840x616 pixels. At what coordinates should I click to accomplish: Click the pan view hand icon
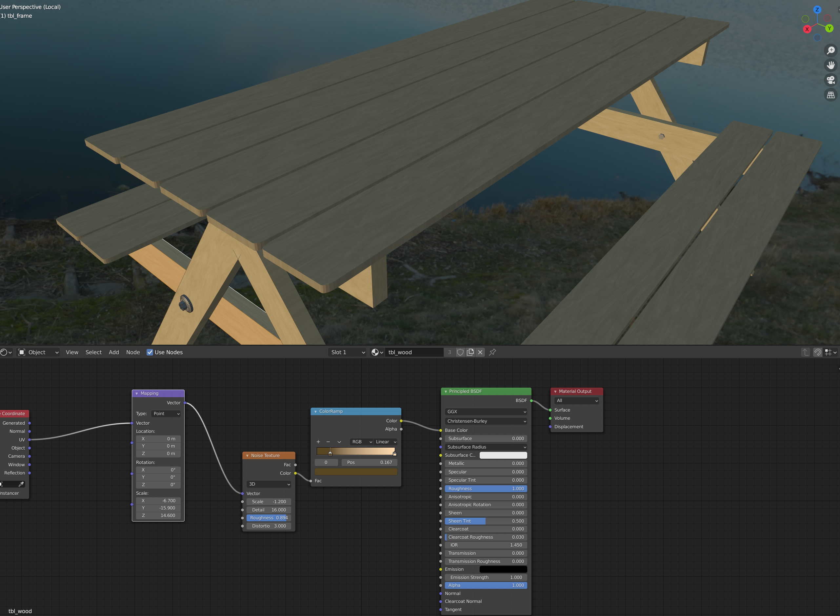831,65
